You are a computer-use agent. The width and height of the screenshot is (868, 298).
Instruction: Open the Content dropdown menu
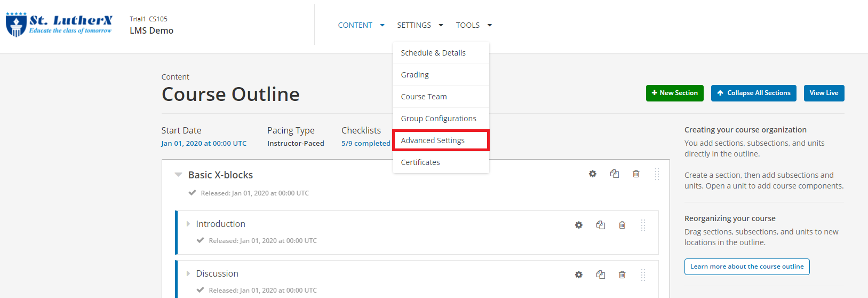[361, 25]
